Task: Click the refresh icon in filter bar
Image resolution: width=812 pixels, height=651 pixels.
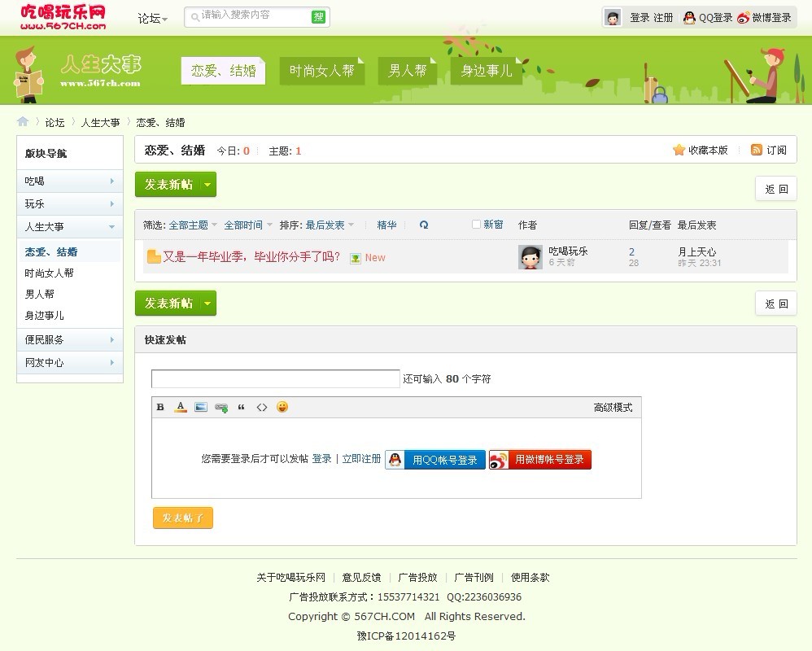Action: pyautogui.click(x=424, y=225)
